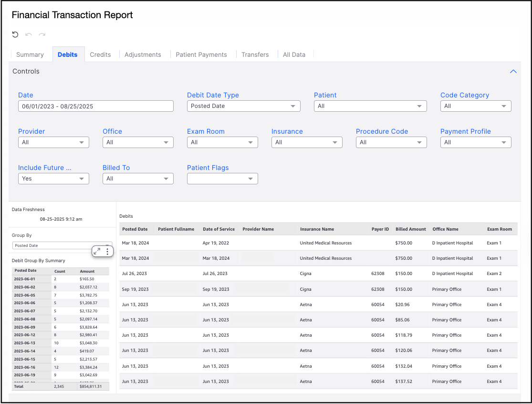Open the Exam Room dropdown
Screen dimensions: 532x404
(222, 142)
